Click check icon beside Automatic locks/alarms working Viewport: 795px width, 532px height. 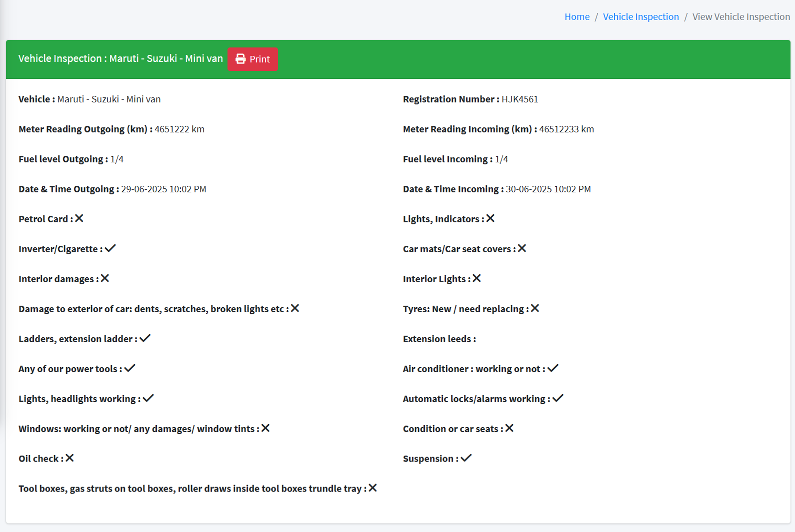pos(558,398)
